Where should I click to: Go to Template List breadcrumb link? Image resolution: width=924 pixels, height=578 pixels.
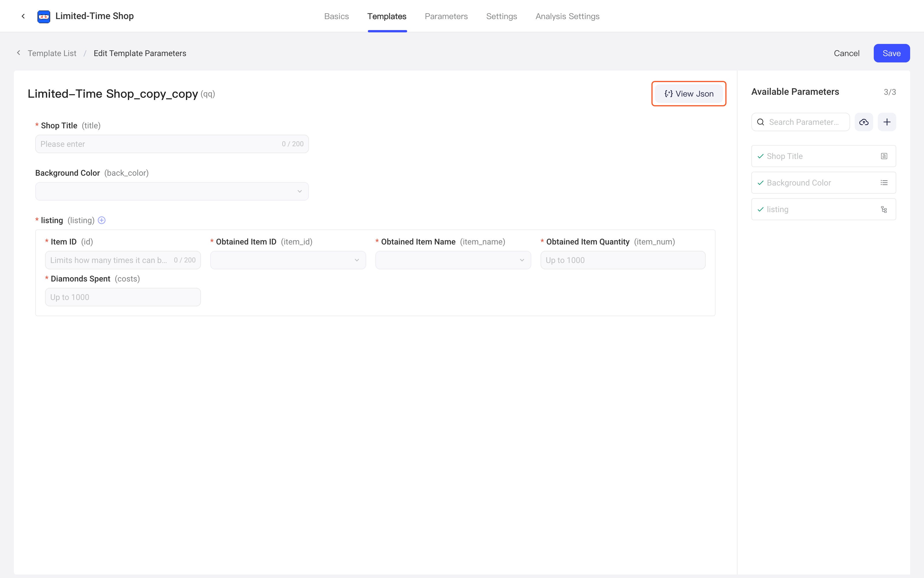pos(52,53)
